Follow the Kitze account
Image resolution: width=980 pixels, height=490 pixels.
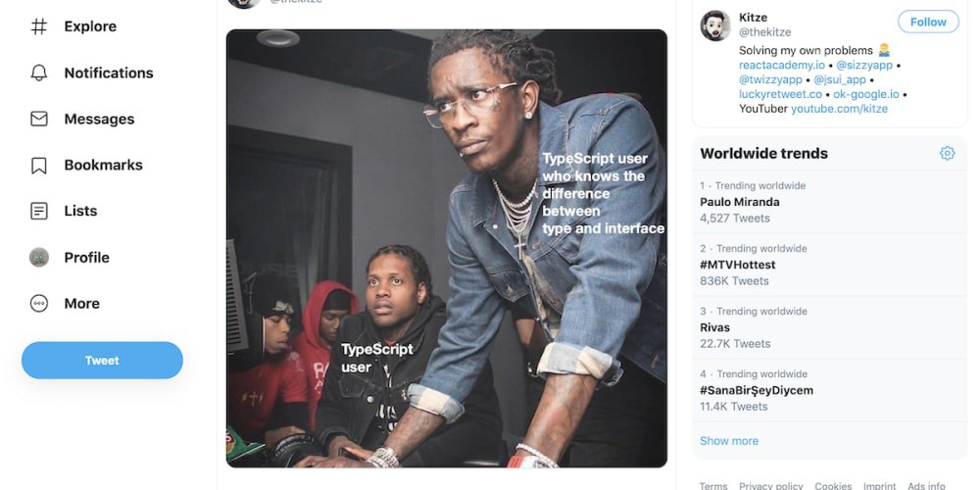[x=927, y=22]
